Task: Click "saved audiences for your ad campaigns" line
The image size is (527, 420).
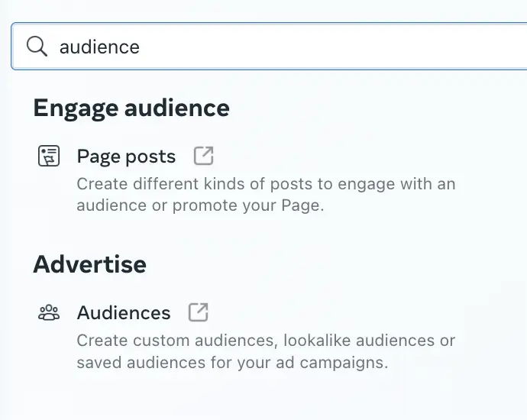Action: [x=233, y=363]
